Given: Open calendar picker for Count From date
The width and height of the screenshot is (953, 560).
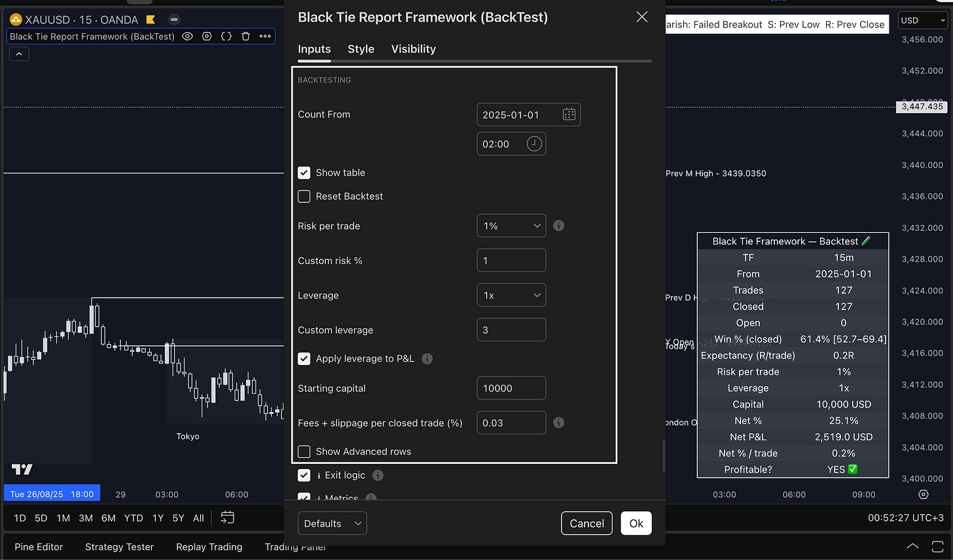Looking at the screenshot, I should [x=569, y=114].
